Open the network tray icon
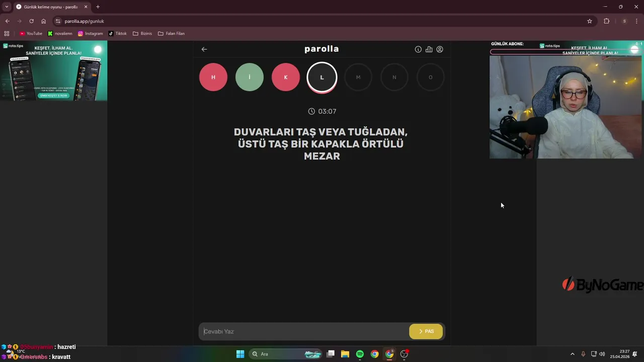Screen dimensions: 644x362 [594, 354]
